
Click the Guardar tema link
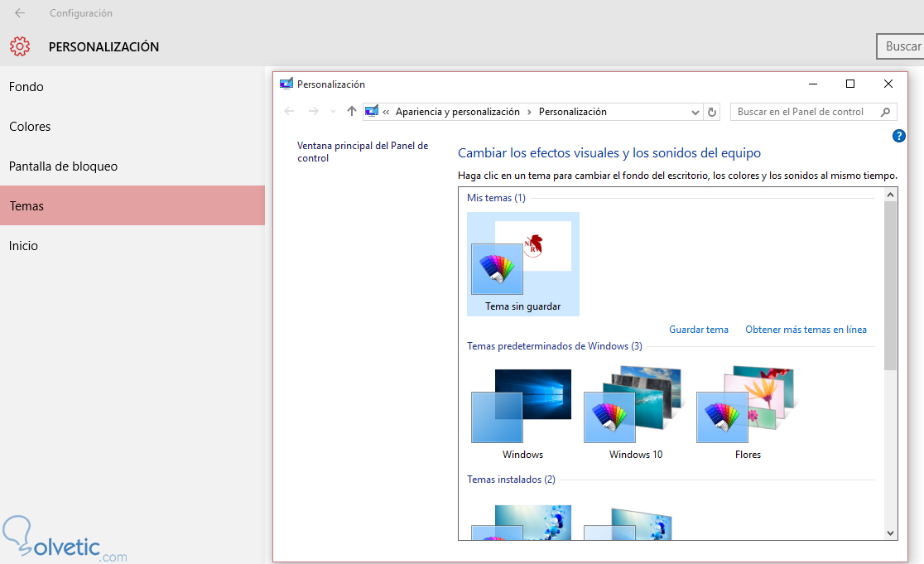pos(698,330)
